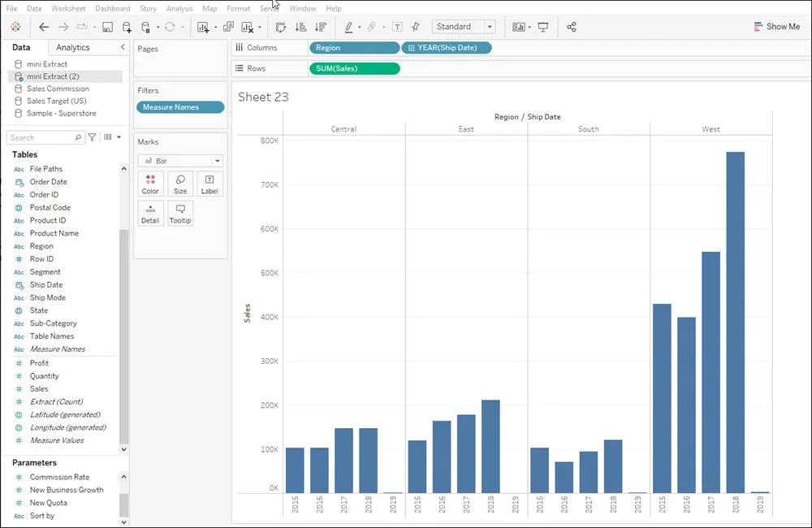Open the Worksheet menu
The width and height of the screenshot is (812, 528).
[x=68, y=8]
